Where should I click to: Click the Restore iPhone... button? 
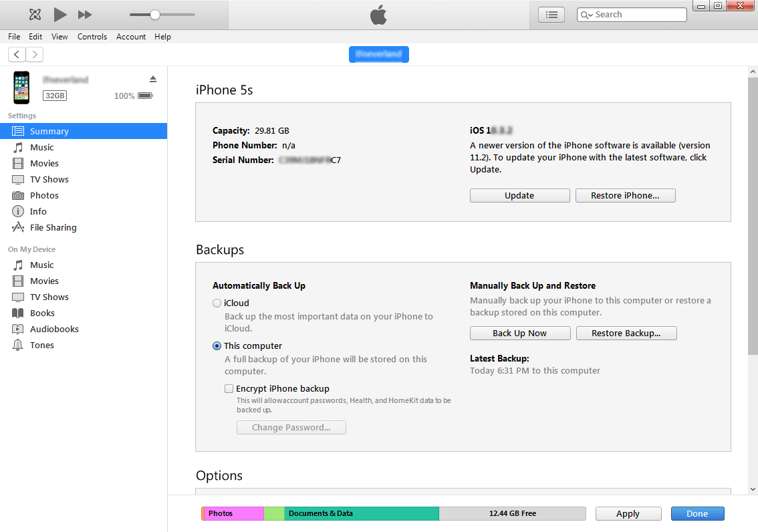click(x=625, y=195)
